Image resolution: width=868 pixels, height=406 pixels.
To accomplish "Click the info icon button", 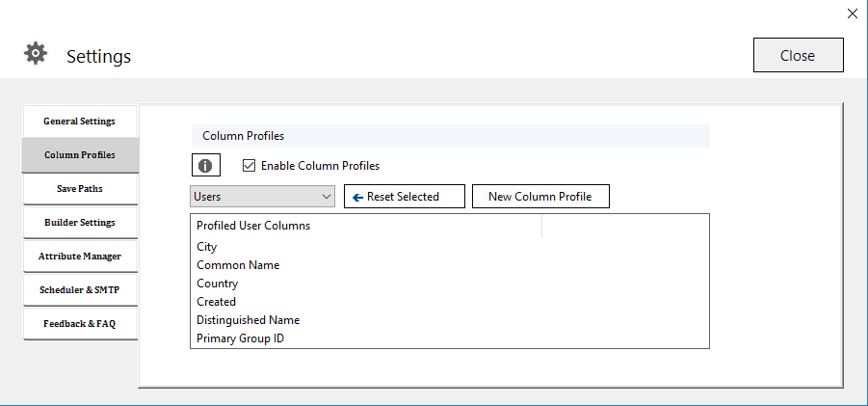I will [206, 165].
